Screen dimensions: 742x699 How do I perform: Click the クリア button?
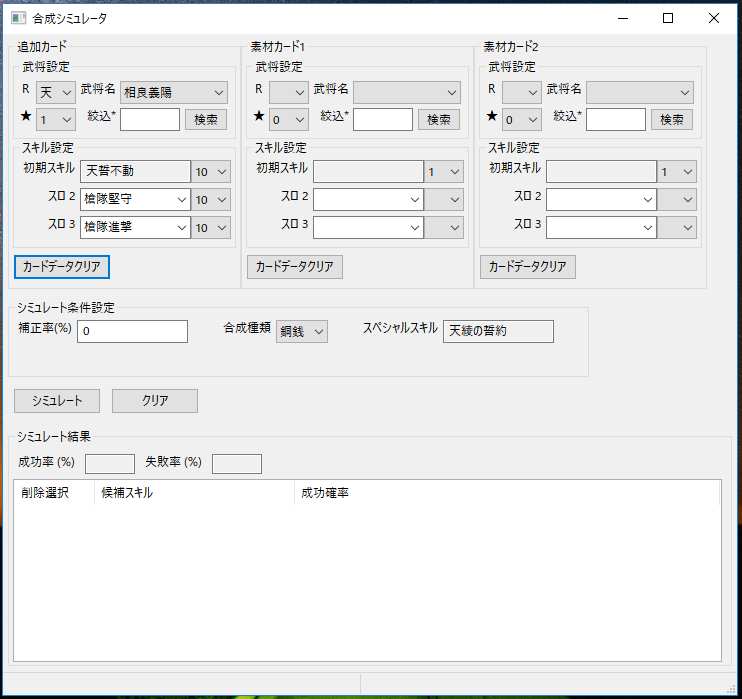(155, 401)
